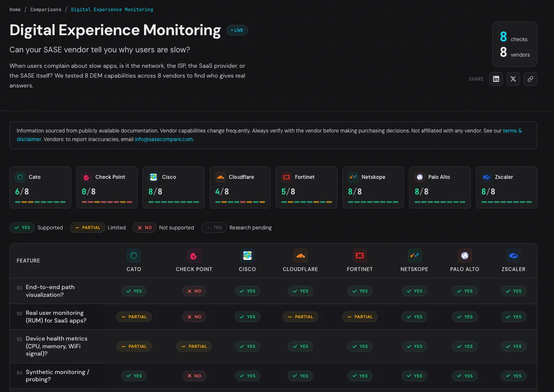The image size is (554, 392).
Task: Click the Cloudflare logo in the summary card
Action: pyautogui.click(x=220, y=177)
